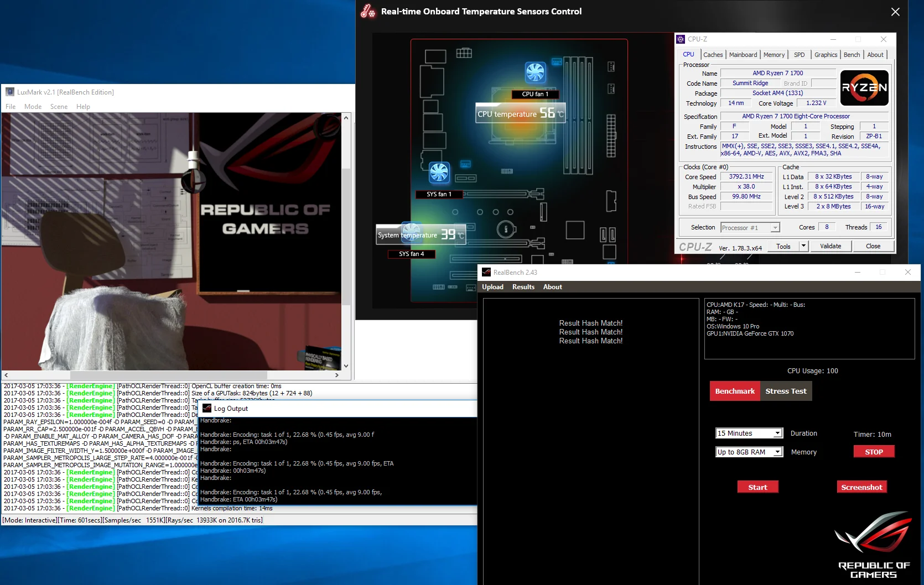
Task: Switch to the Caches tab in CPU-Z
Action: click(713, 55)
